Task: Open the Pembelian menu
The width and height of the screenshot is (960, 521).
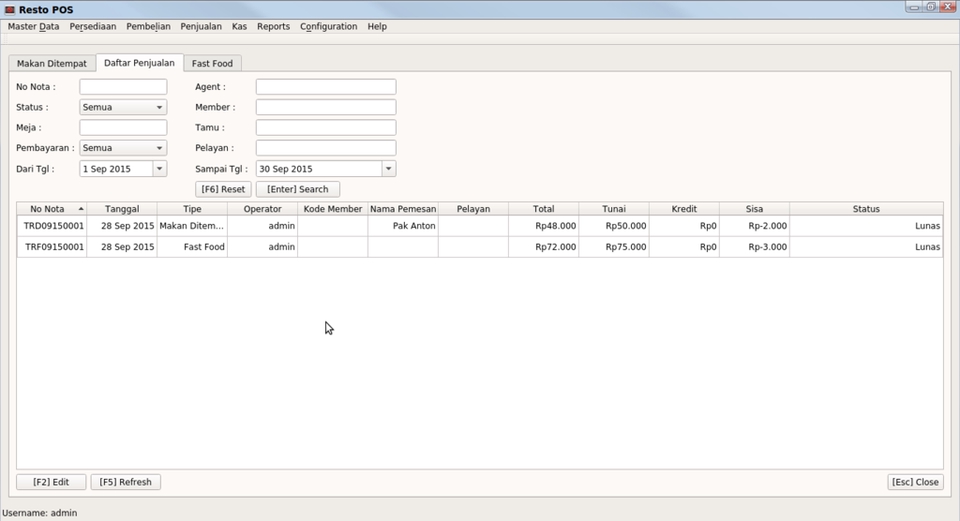Action: click(x=148, y=26)
